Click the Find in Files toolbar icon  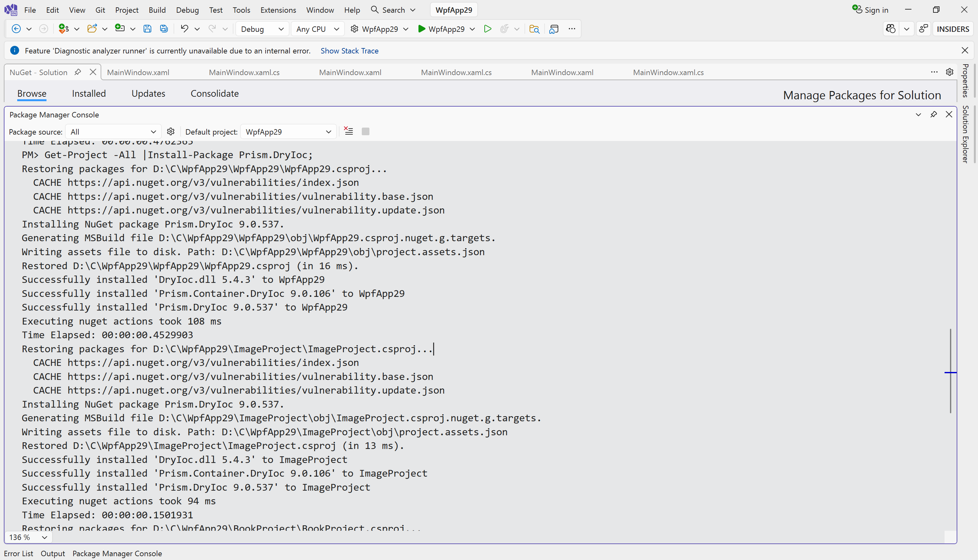(534, 29)
